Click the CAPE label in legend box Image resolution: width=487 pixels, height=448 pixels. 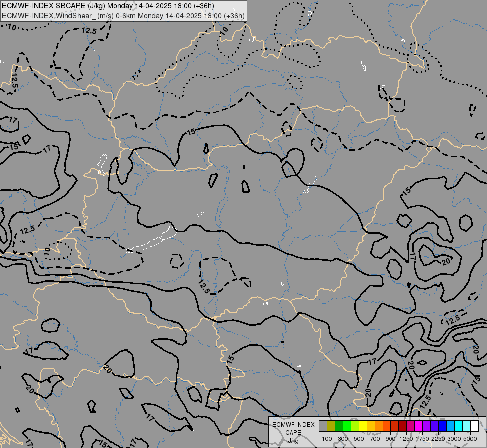pos(293,433)
